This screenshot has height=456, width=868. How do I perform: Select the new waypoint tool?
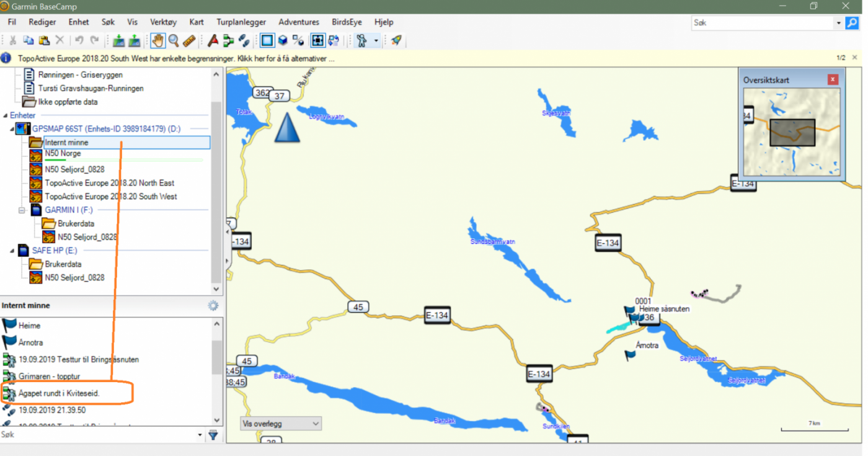click(213, 41)
